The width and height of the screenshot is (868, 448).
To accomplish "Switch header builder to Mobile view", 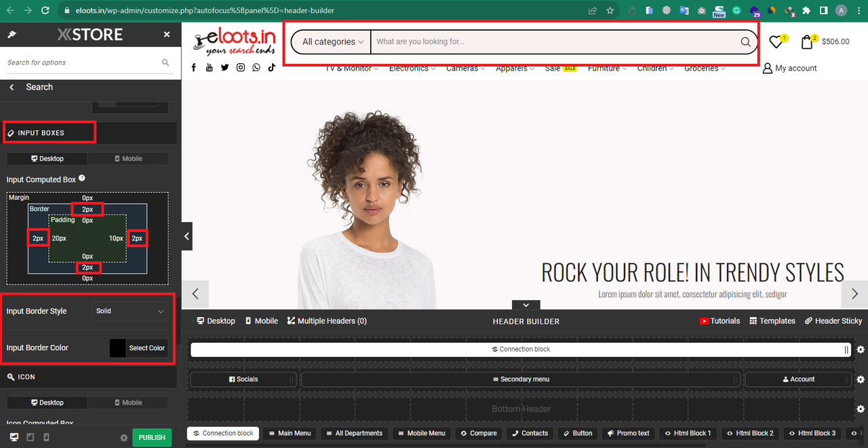I will click(262, 321).
